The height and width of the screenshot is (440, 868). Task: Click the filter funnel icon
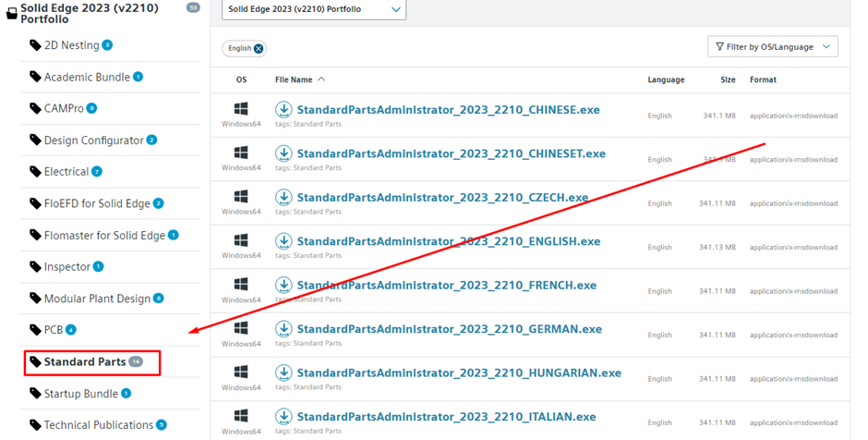719,46
